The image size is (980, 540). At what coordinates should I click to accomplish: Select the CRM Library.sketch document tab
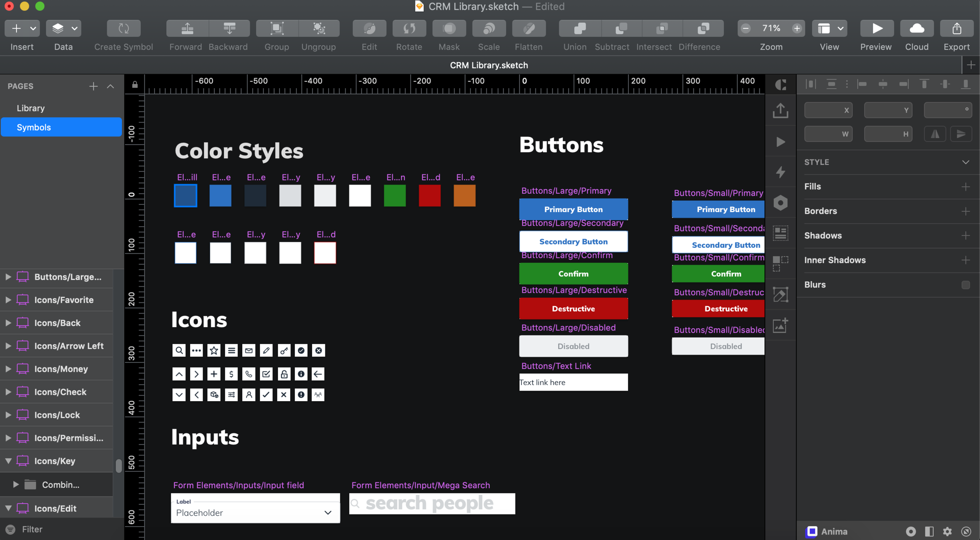(489, 65)
